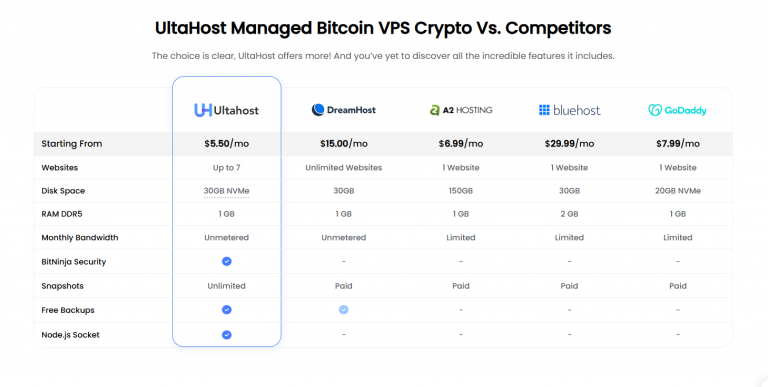Click the Ultahost logo

(226, 110)
